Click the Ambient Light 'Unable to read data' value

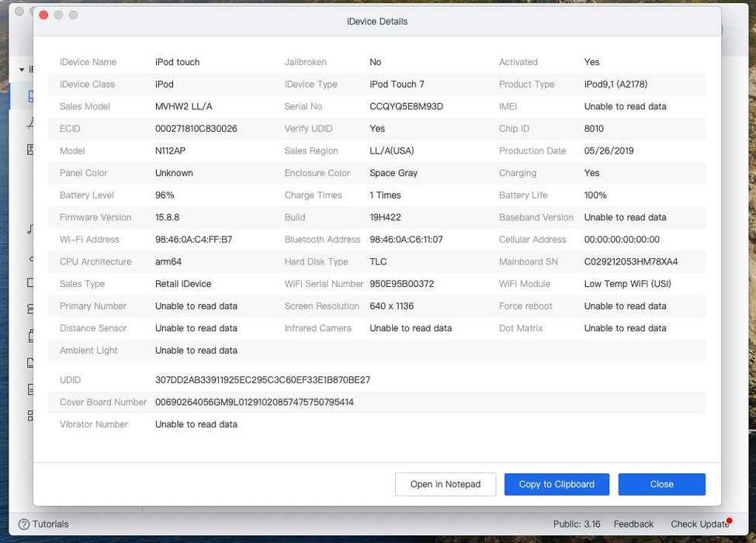tap(196, 351)
